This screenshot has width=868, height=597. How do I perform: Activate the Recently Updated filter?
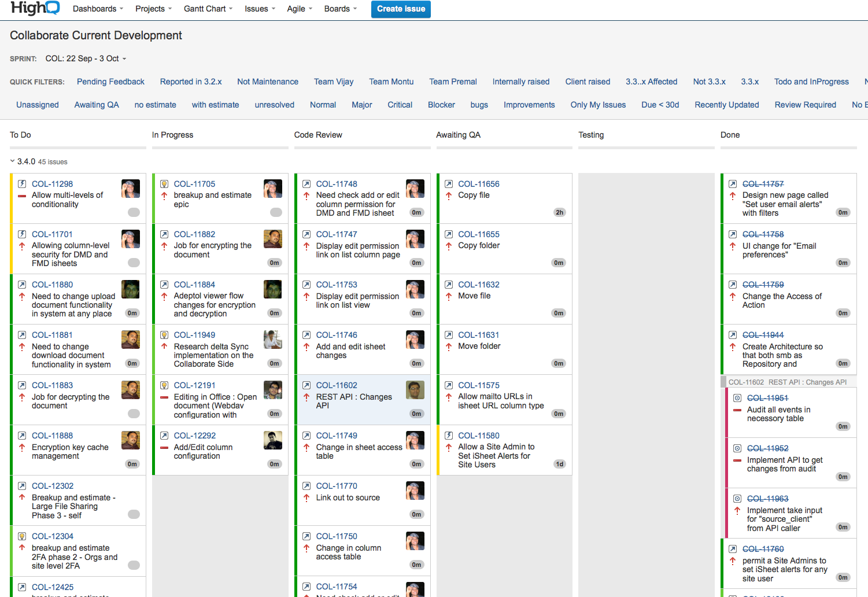tap(726, 105)
